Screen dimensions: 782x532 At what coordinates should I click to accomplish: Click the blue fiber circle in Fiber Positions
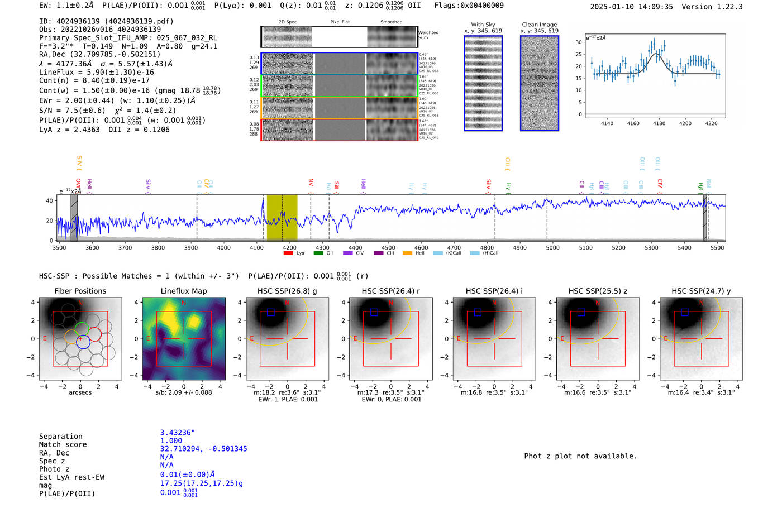pyautogui.click(x=83, y=342)
